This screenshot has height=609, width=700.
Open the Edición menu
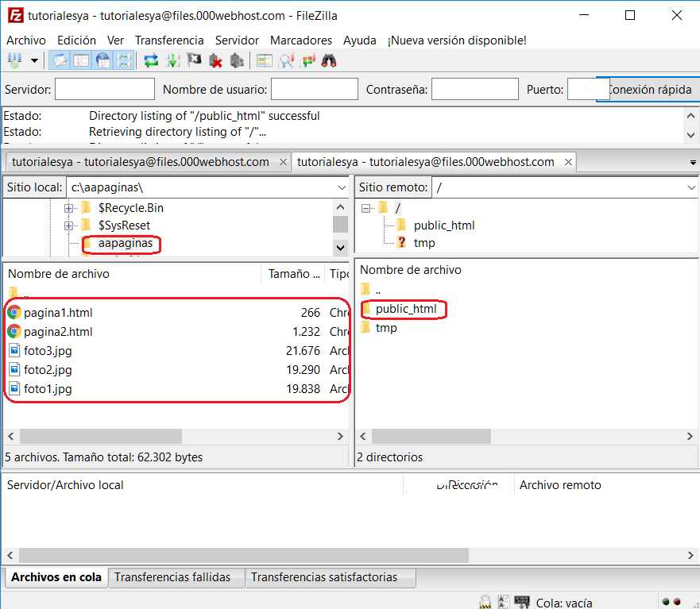click(x=76, y=40)
